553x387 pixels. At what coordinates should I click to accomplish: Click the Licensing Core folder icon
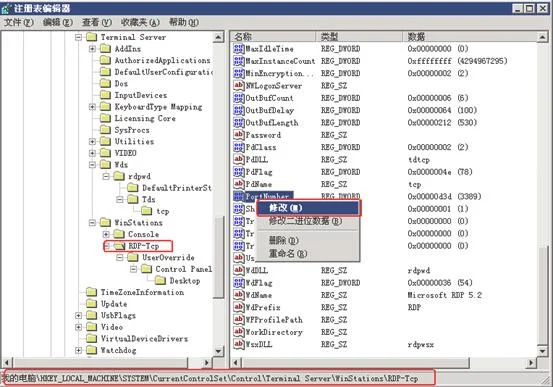105,118
